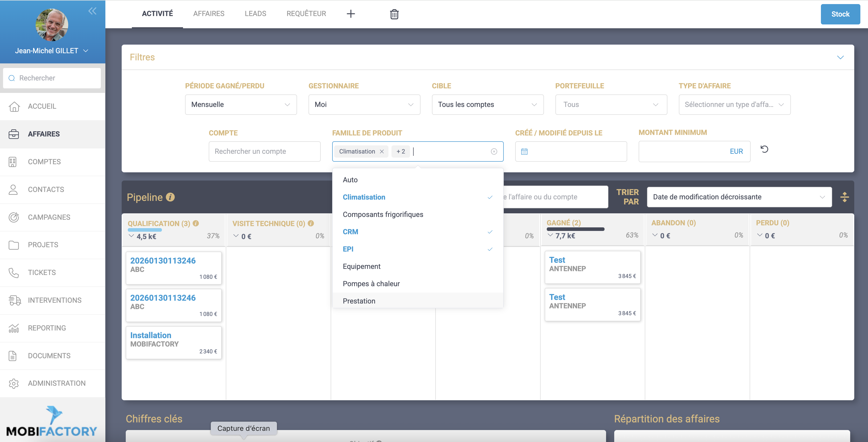Click the trash bin icon in top bar
This screenshot has width=868, height=442.
coord(394,14)
